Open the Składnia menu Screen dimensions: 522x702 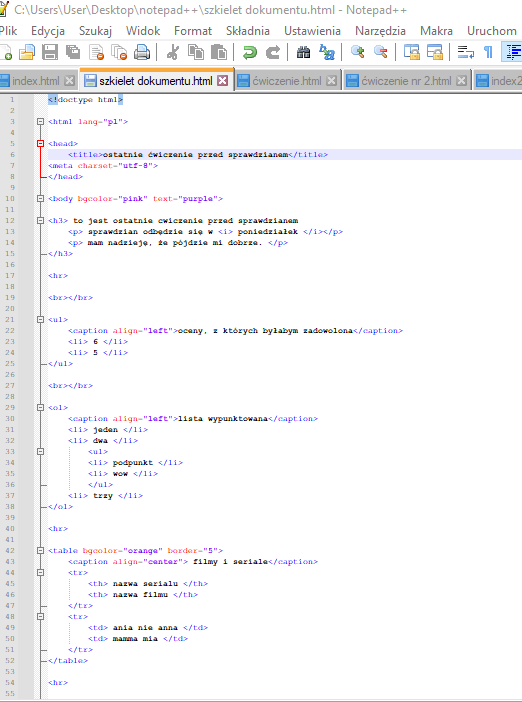point(248,31)
